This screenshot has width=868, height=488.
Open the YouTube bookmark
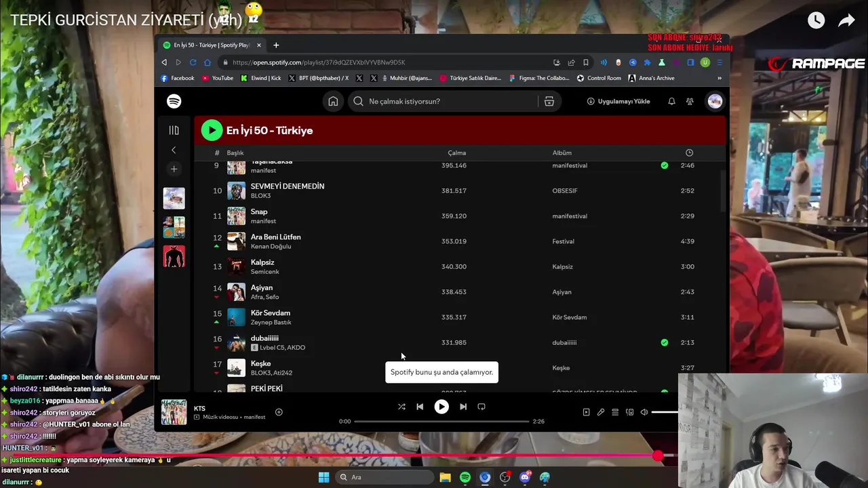click(217, 78)
